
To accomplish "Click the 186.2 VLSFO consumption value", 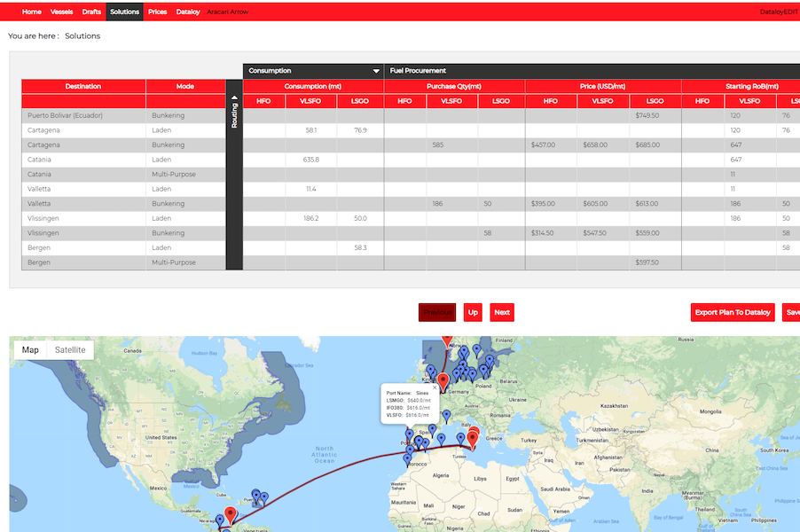I will click(311, 218).
